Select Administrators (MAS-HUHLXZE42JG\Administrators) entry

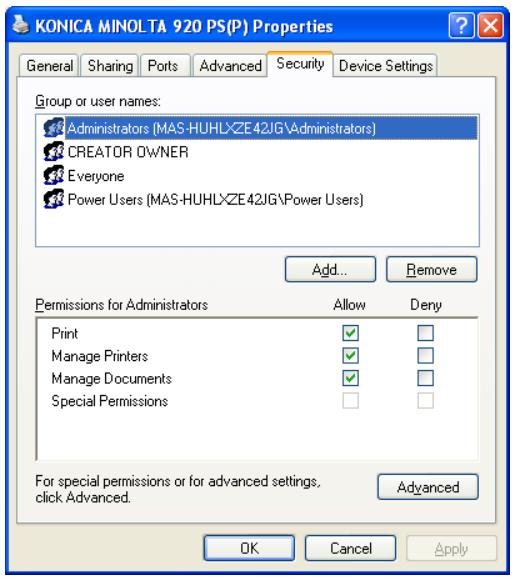click(260, 128)
